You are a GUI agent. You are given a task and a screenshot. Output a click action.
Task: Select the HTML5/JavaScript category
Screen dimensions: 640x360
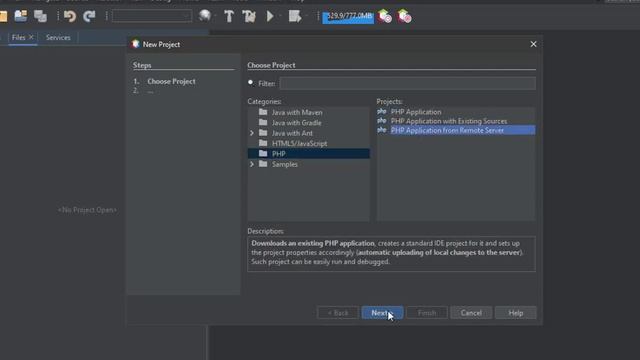(x=299, y=143)
